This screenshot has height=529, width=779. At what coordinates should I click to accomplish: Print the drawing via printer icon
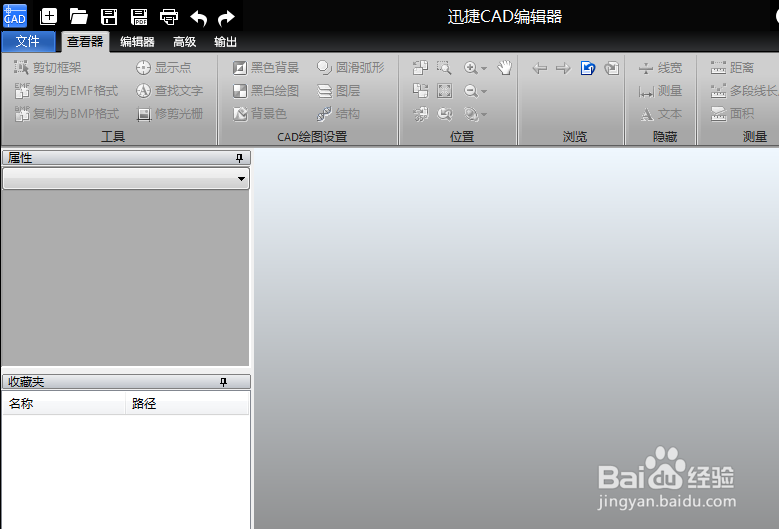tap(169, 17)
